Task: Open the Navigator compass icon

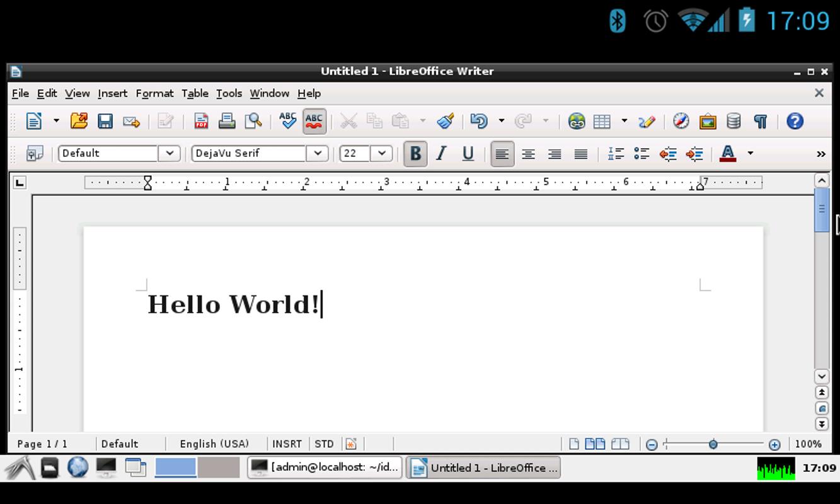Action: coord(681,121)
